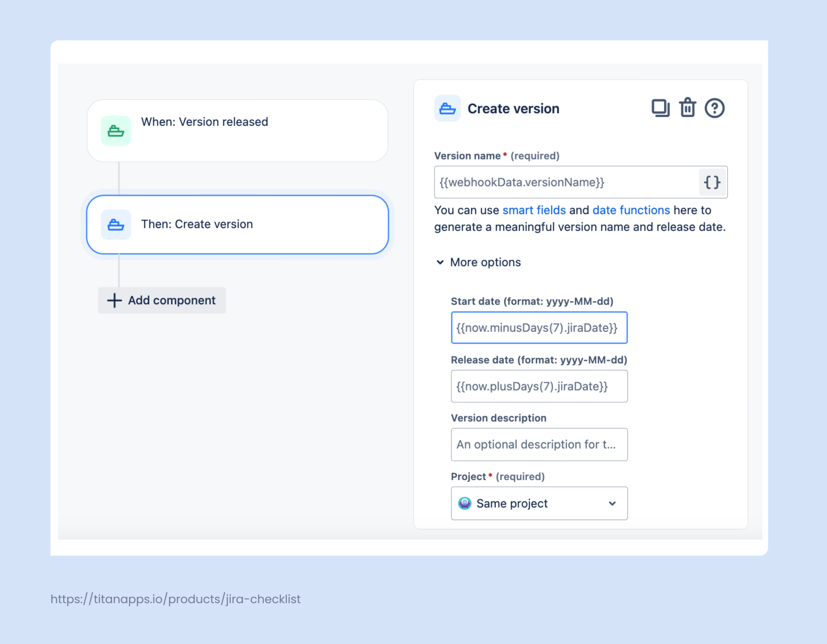
Task: Click the Start date input field
Action: point(539,328)
